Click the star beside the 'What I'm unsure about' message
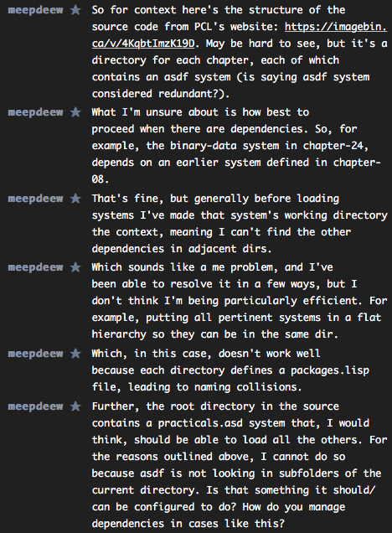The image size is (392, 533). [x=75, y=112]
